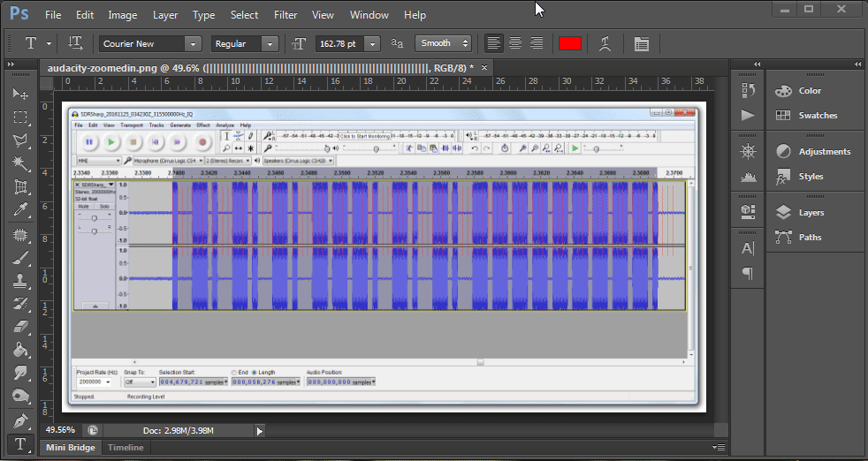Open the Window menu
This screenshot has height=461, width=868.
[369, 15]
